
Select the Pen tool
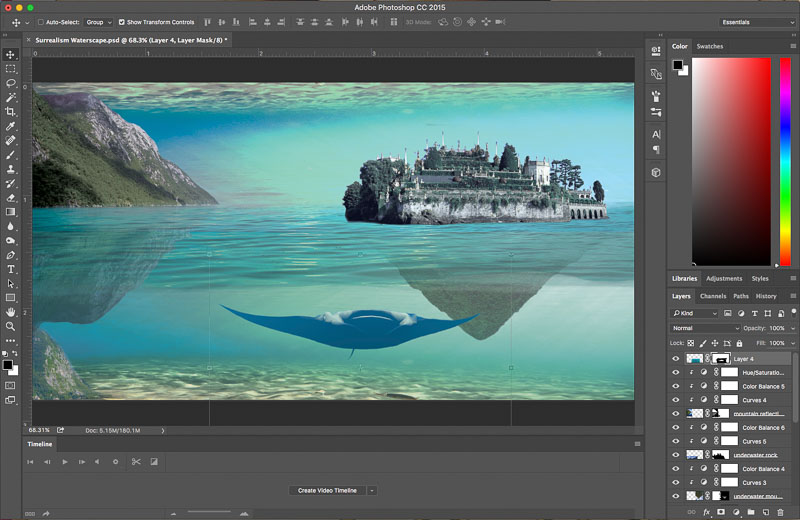point(10,255)
